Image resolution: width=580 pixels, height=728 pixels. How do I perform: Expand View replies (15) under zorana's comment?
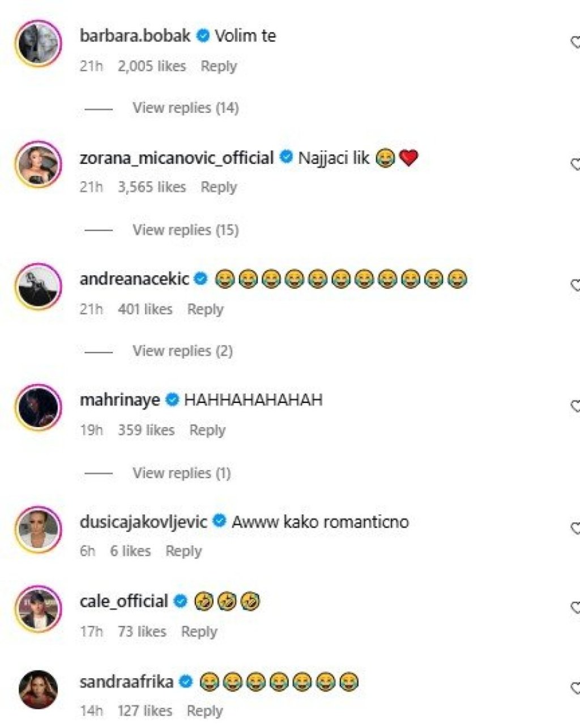point(185,229)
